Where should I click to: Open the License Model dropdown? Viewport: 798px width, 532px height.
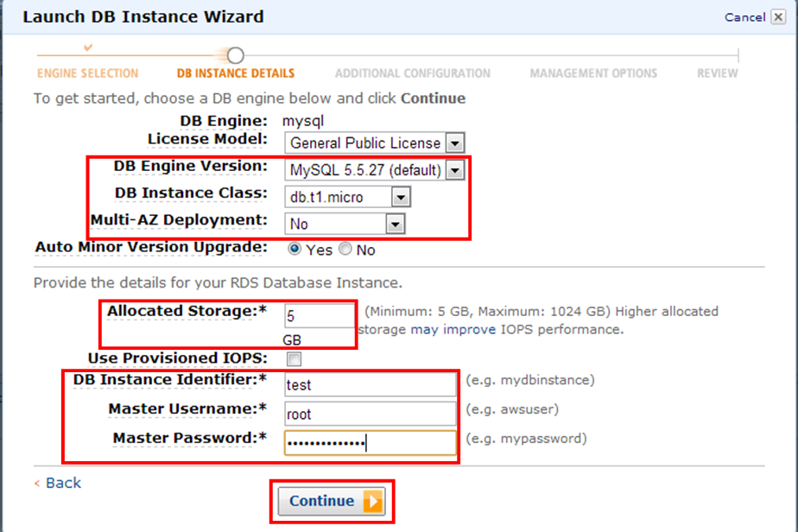click(x=375, y=143)
